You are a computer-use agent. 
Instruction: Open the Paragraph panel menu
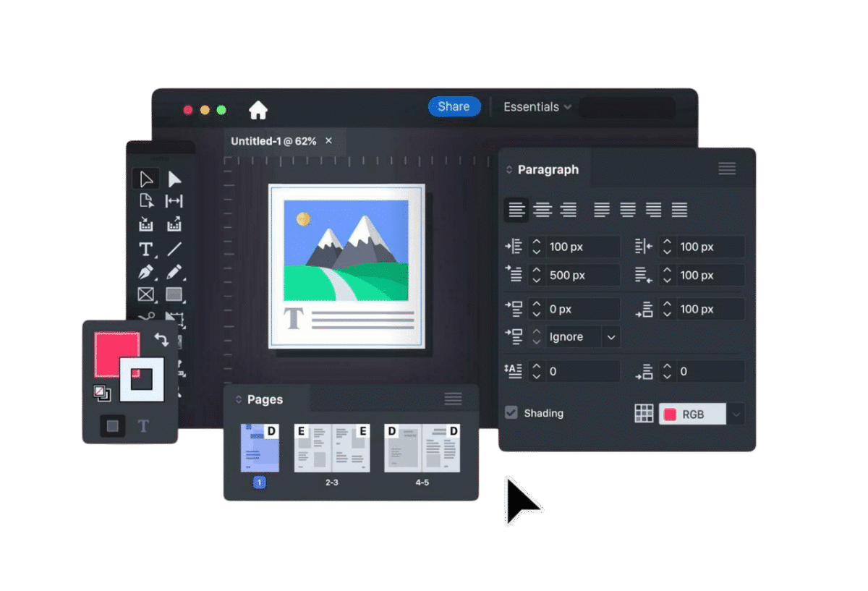click(x=727, y=169)
